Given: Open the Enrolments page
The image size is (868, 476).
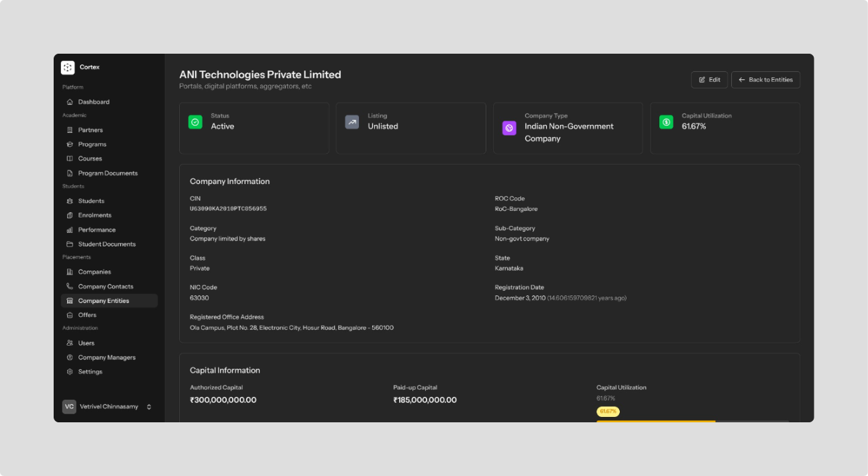Looking at the screenshot, I should (109, 216).
